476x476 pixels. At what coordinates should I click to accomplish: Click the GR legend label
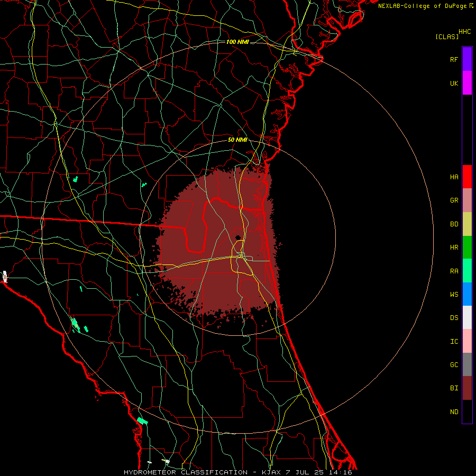point(454,200)
